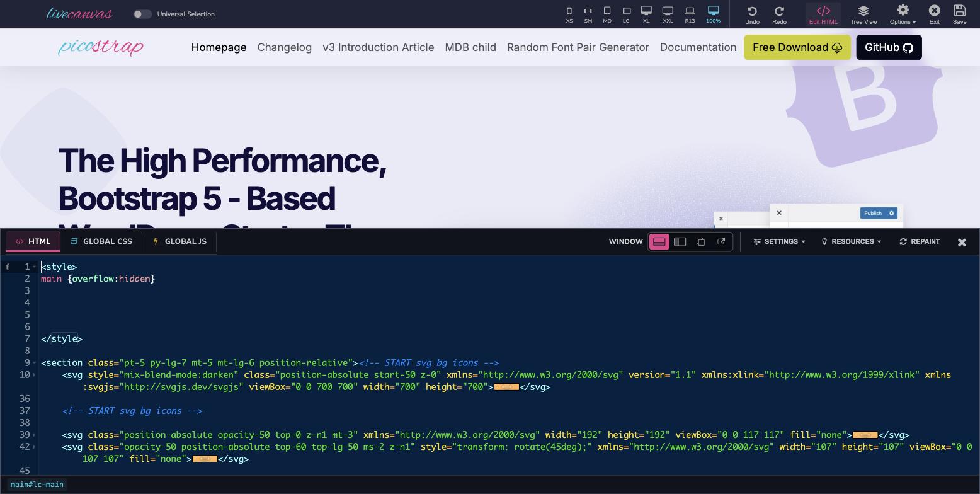This screenshot has height=494, width=980.
Task: Switch editor to floating window mode
Action: [x=700, y=242]
